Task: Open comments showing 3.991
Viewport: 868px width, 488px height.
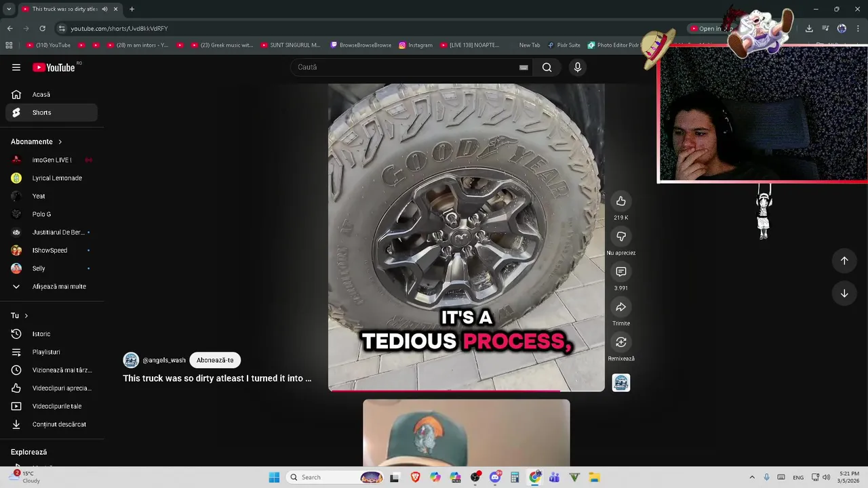Action: tap(621, 272)
